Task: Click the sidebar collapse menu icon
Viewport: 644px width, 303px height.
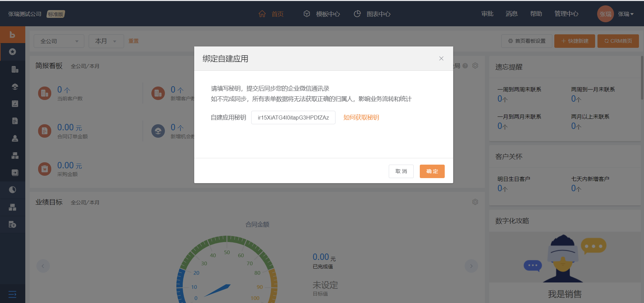Action: 12,295
